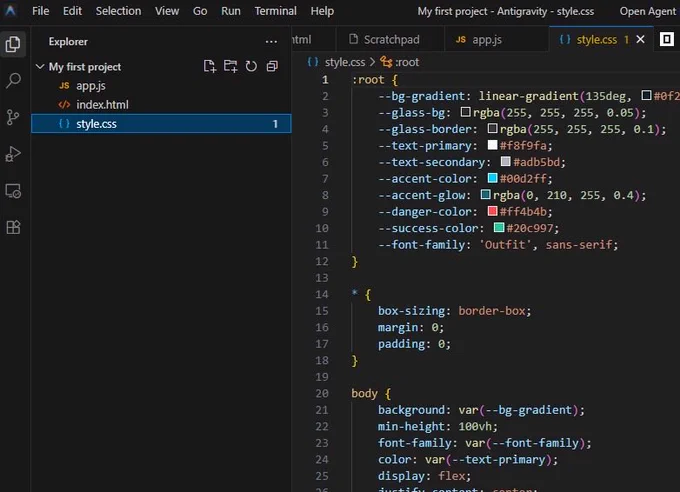
Task: Open the Edit menu
Action: [x=72, y=11]
